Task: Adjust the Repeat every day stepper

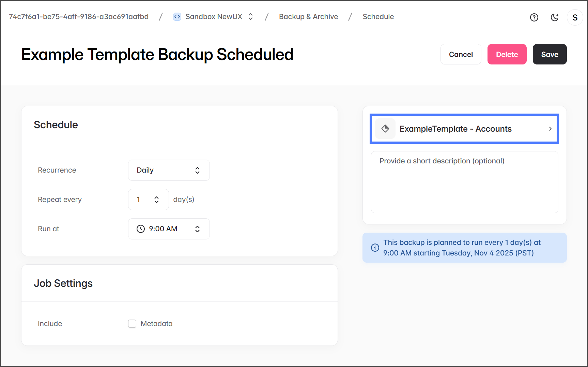Action: coord(156,200)
